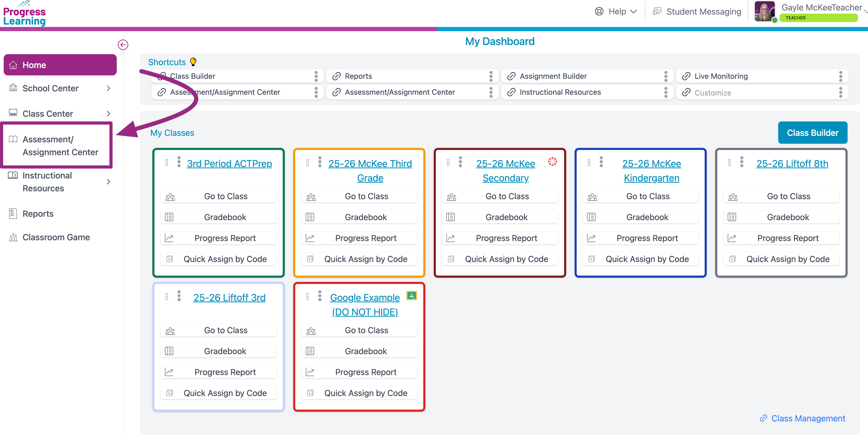Click the Reports document icon in sidebar
Image resolution: width=868 pixels, height=435 pixels.
(13, 214)
